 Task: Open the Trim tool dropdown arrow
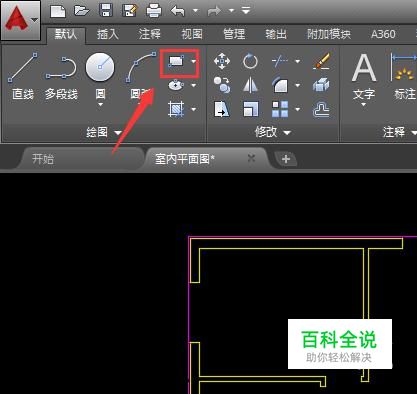tap(298, 61)
